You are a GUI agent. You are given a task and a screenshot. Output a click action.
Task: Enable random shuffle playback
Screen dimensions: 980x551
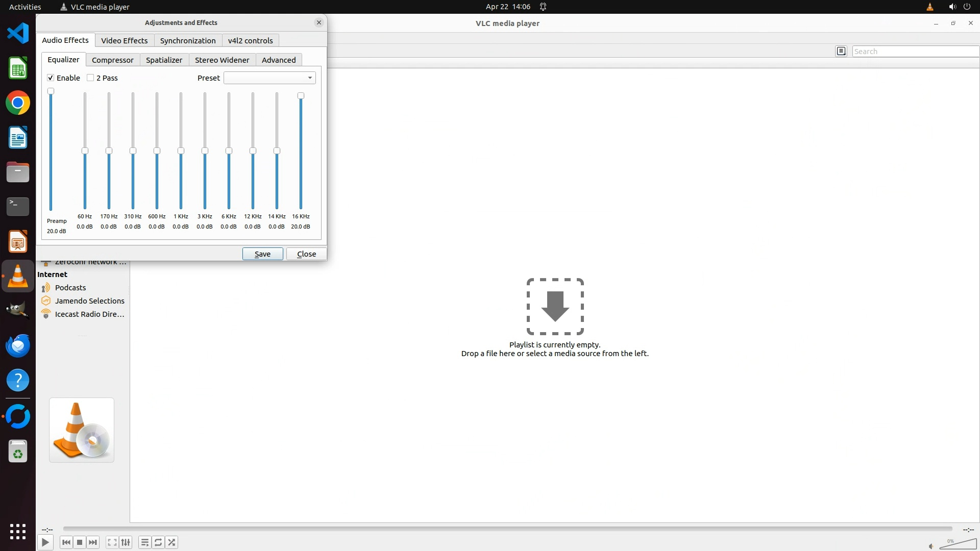point(172,542)
